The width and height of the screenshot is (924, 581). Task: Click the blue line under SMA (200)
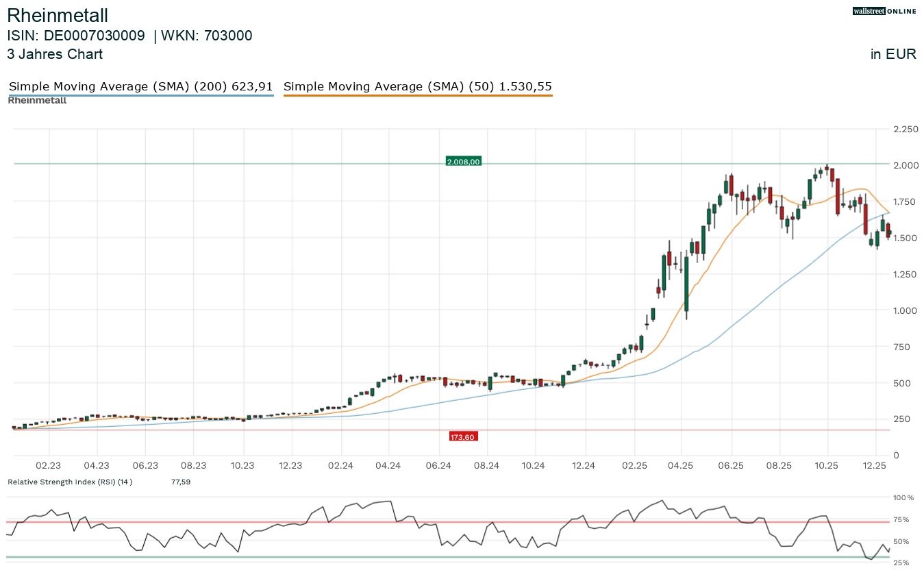[140, 95]
